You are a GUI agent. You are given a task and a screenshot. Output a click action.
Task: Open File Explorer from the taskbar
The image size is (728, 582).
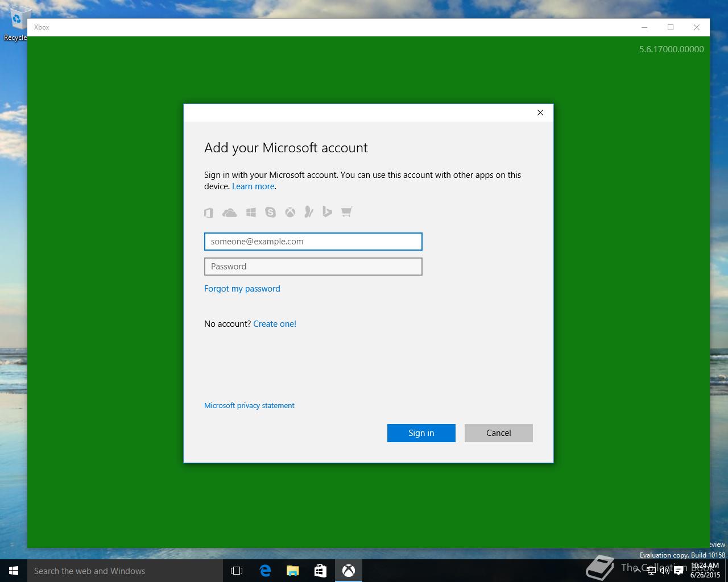[x=293, y=571]
